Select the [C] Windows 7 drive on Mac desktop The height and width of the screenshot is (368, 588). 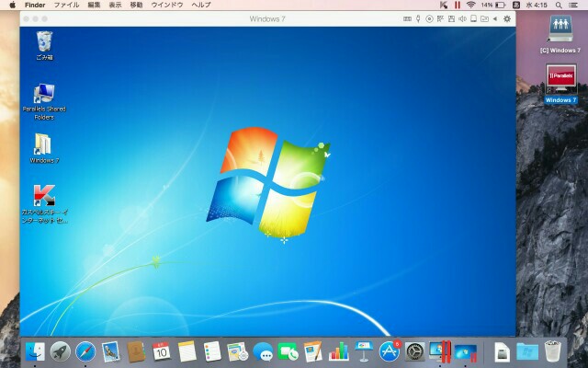(560, 34)
